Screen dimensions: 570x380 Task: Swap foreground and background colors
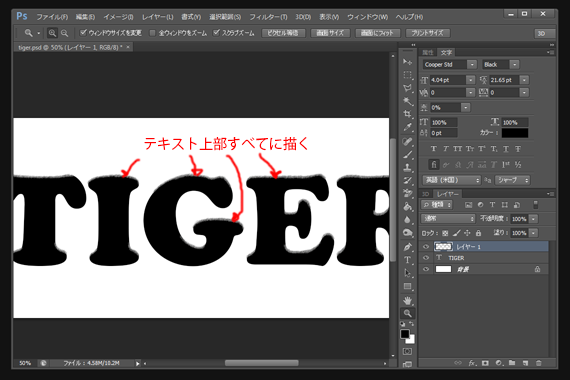click(412, 323)
